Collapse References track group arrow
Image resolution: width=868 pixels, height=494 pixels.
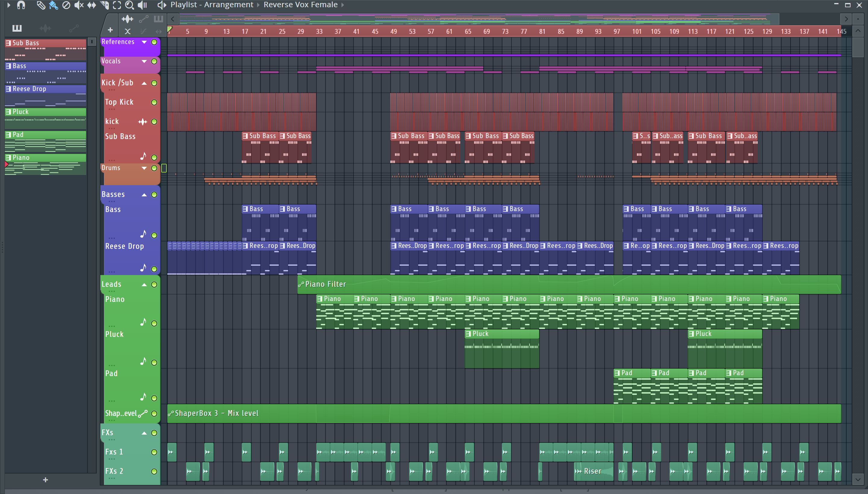[144, 42]
